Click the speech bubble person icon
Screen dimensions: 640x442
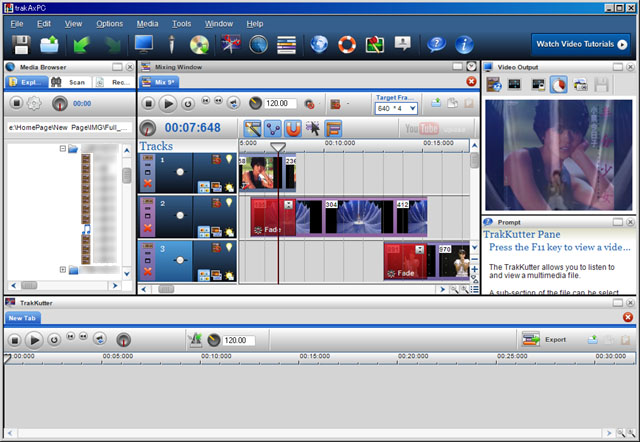click(403, 44)
